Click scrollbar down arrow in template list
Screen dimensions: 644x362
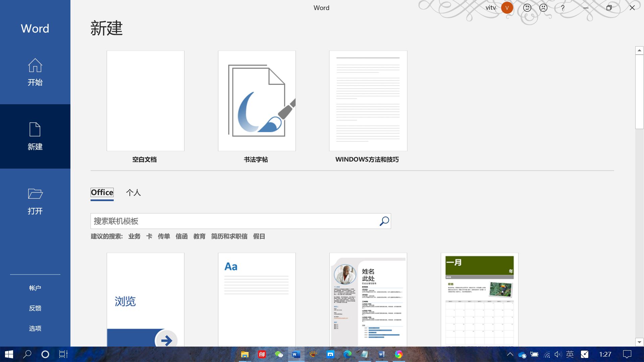639,342
